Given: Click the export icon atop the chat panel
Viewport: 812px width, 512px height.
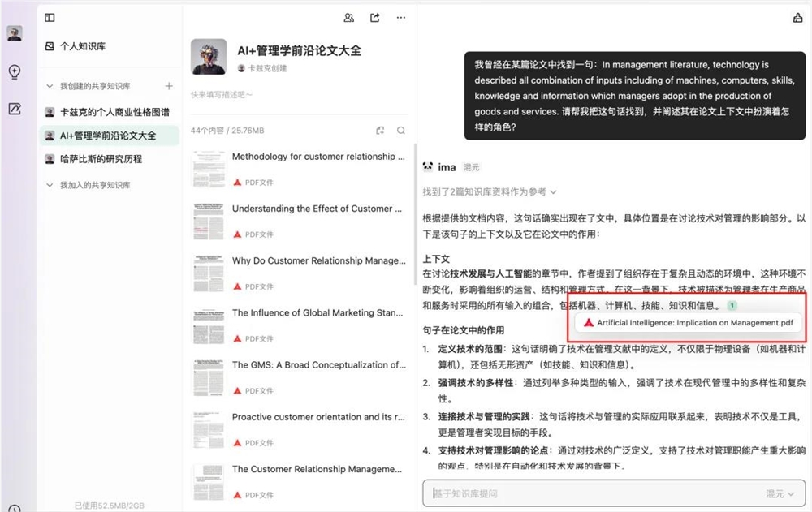Looking at the screenshot, I should (x=797, y=17).
